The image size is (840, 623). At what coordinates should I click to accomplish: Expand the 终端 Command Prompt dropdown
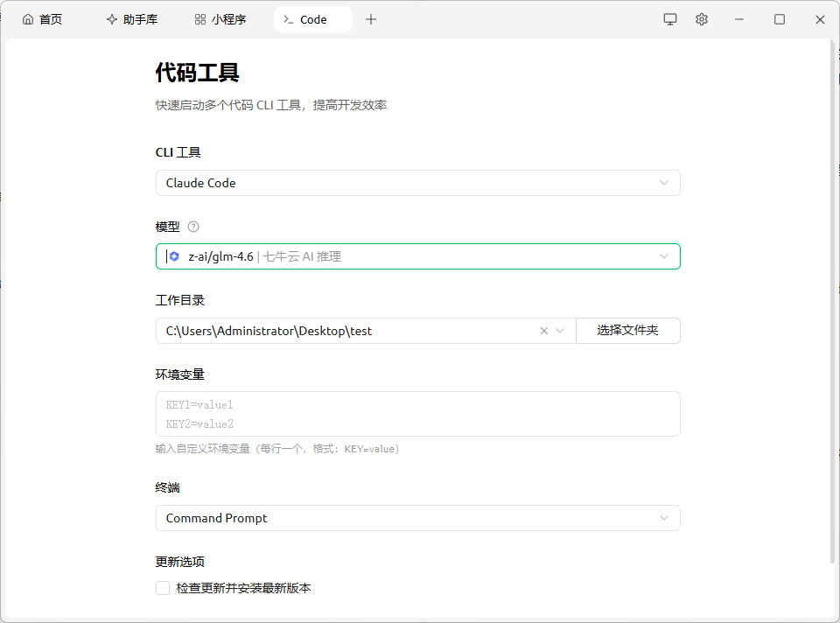coord(663,518)
